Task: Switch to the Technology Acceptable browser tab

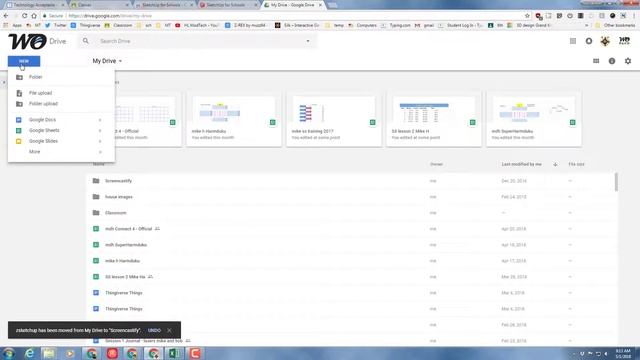Action: (35, 5)
